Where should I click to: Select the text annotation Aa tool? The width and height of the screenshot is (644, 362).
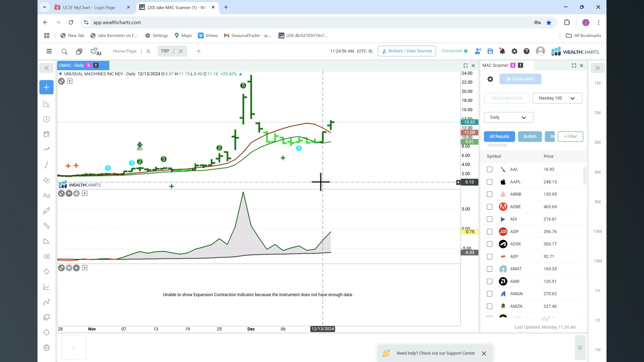pos(47,195)
